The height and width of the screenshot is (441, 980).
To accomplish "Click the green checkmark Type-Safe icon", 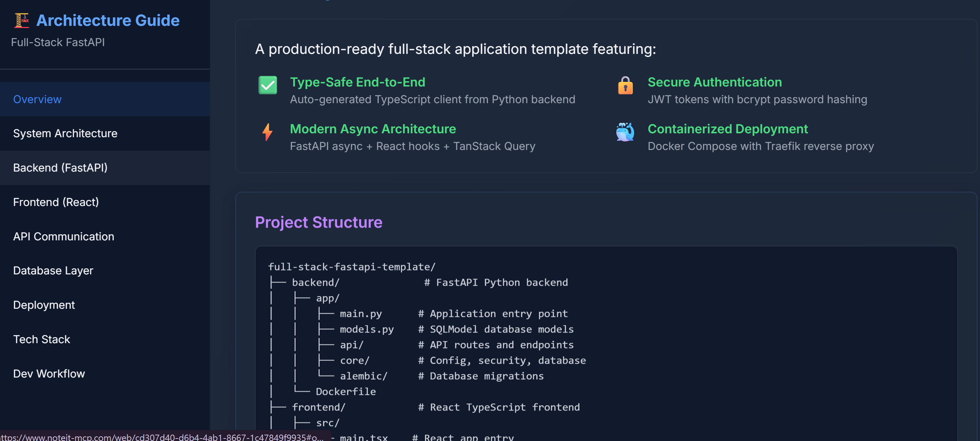I will pyautogui.click(x=268, y=85).
